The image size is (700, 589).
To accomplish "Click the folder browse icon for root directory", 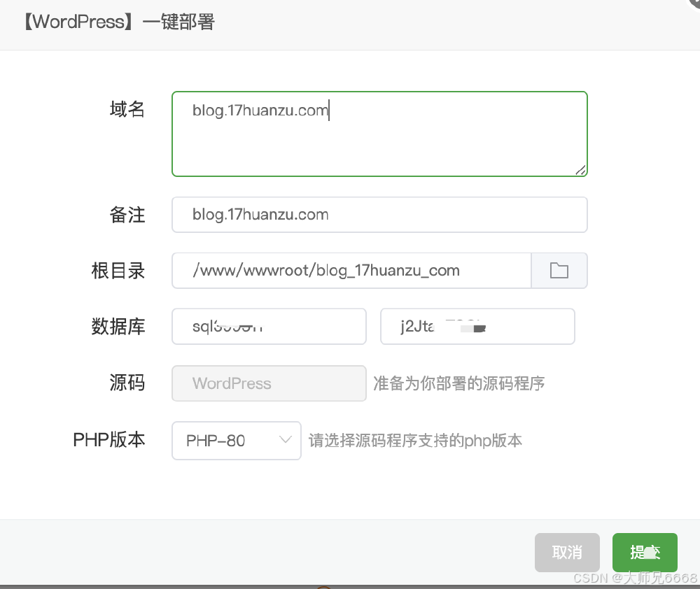I will (559, 271).
